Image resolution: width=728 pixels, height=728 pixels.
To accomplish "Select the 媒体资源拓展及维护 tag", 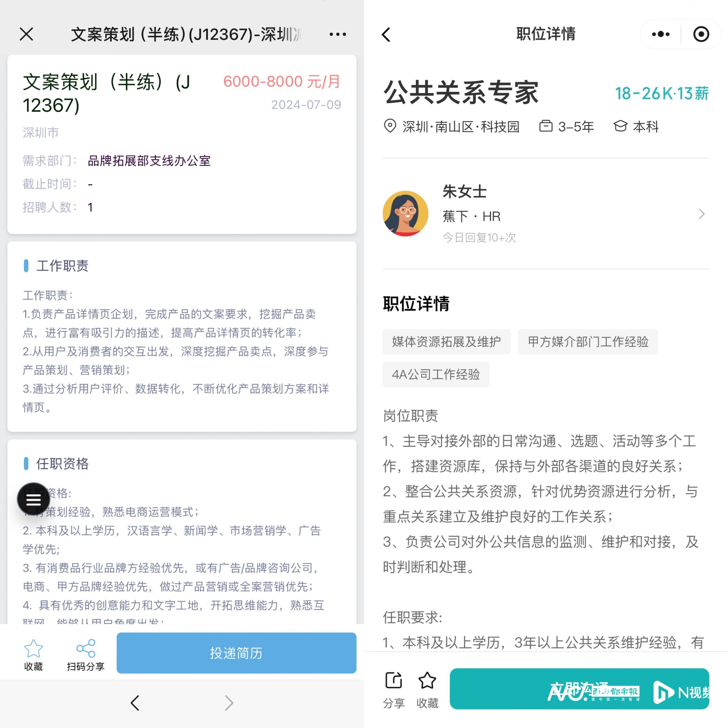I will point(446,341).
